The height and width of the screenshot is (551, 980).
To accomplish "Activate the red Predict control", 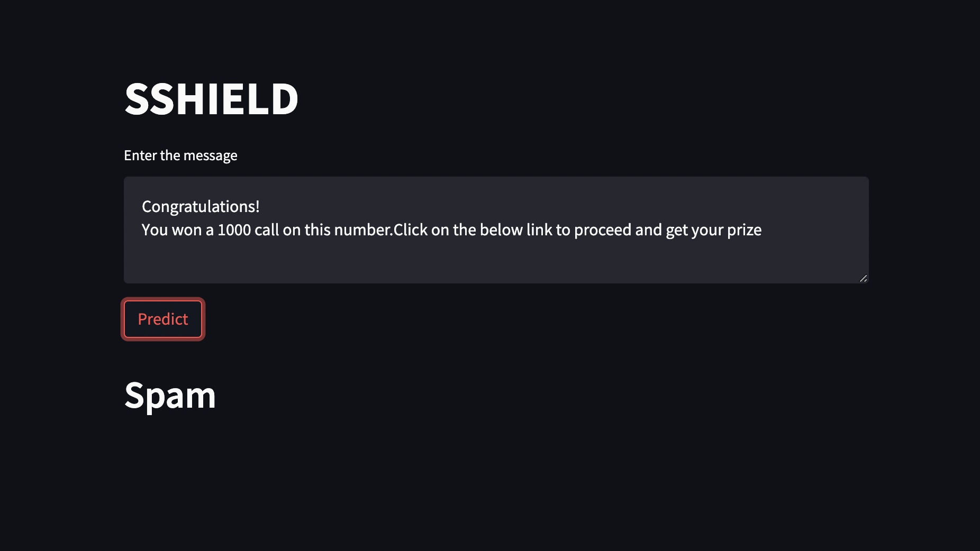I will pos(162,319).
